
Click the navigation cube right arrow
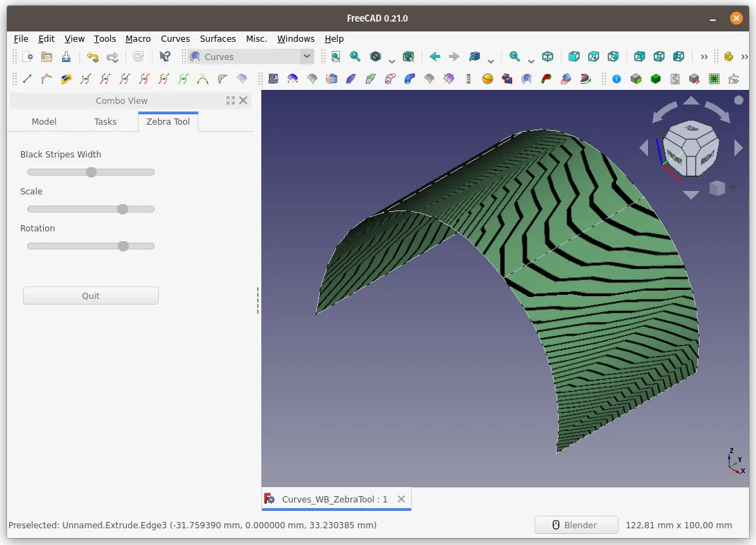coord(738,148)
